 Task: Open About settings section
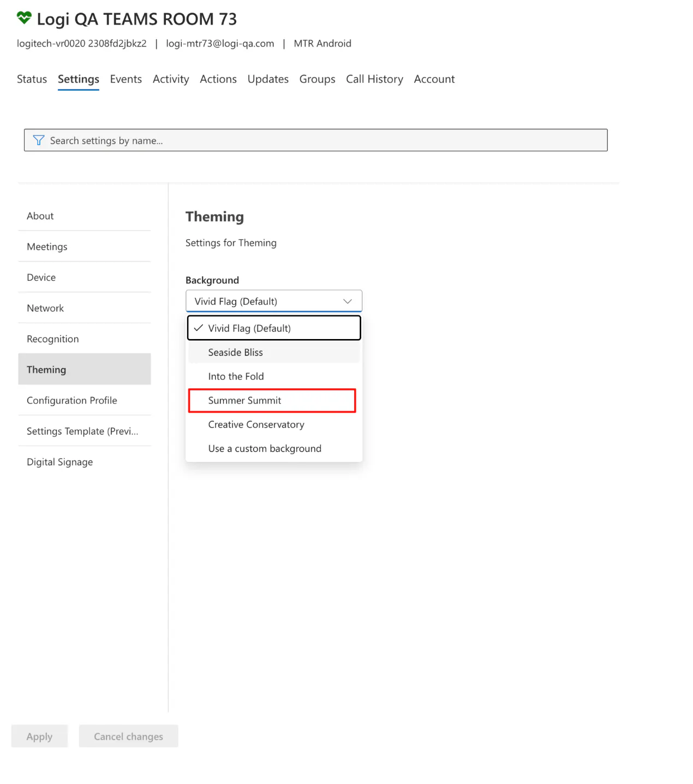[85, 216]
